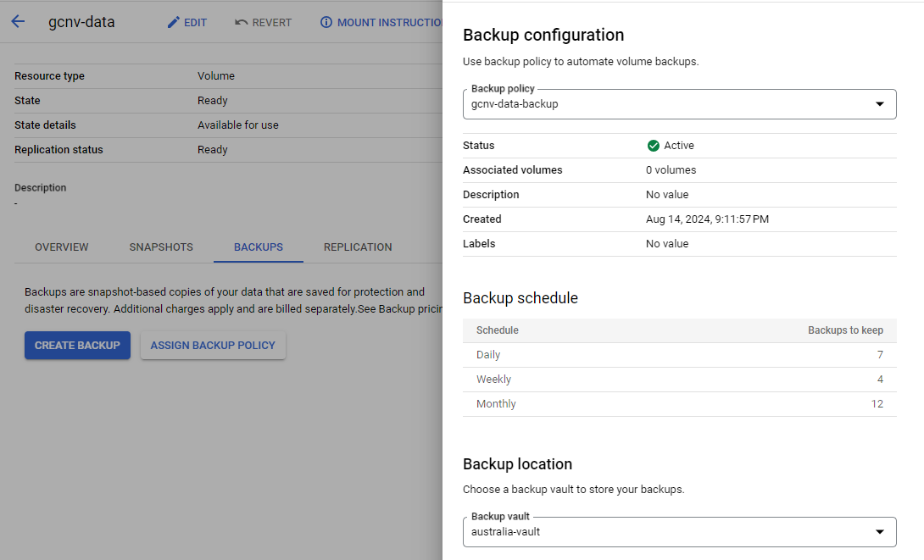This screenshot has height=560, width=924.
Task: Click the pencil Edit icon
Action: point(174,23)
